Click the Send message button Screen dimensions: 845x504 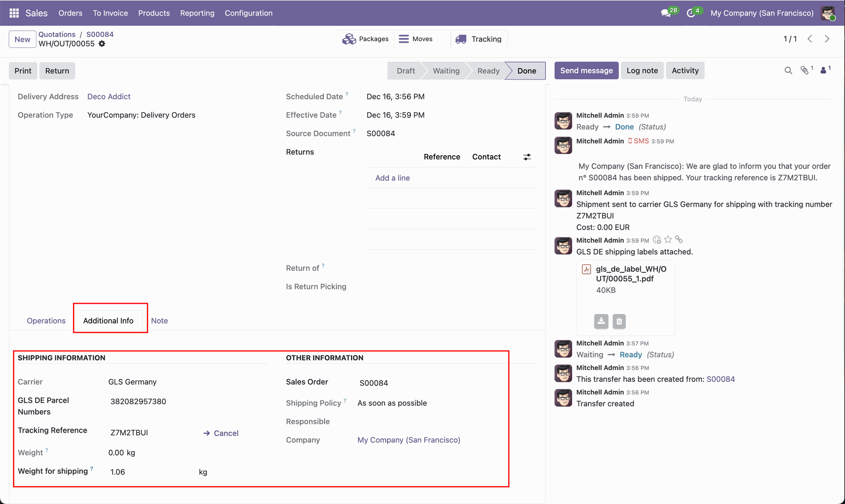(586, 70)
